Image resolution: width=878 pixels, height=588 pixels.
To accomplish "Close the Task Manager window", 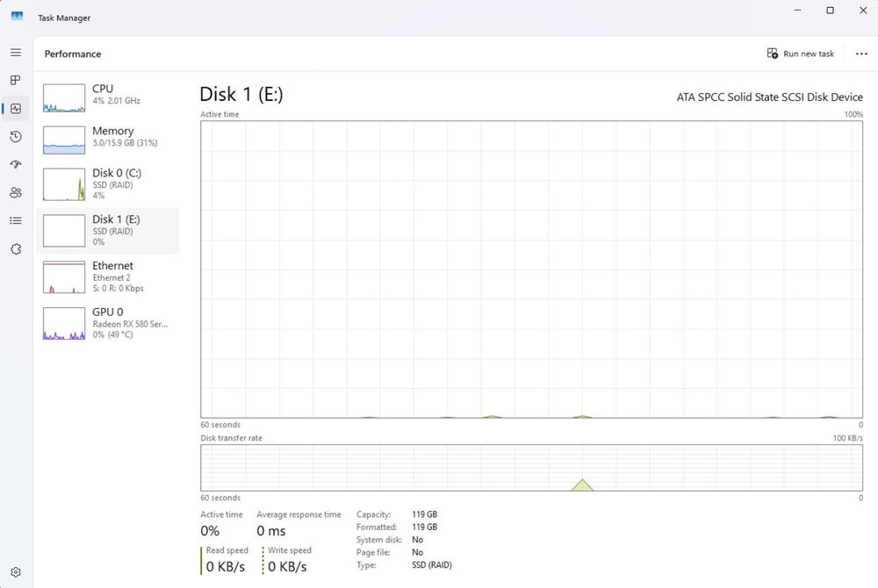I will [863, 10].
